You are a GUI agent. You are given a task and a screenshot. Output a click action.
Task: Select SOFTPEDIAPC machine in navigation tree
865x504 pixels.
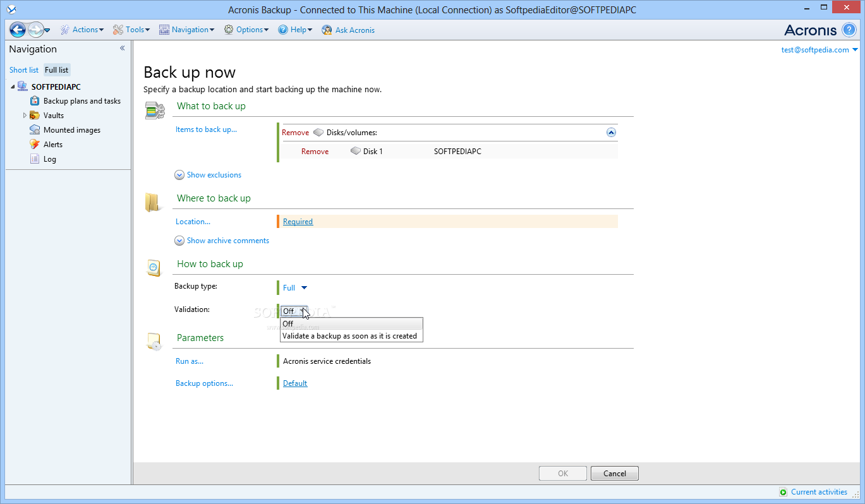tap(56, 87)
